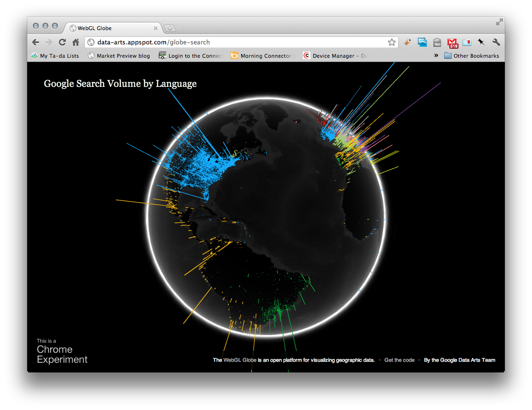Click the forward navigation arrow
The width and height of the screenshot is (532, 410).
(49, 42)
